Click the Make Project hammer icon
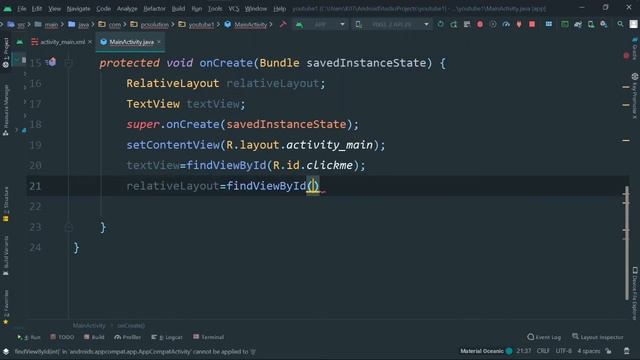This screenshot has height=360, width=640. 283,24
